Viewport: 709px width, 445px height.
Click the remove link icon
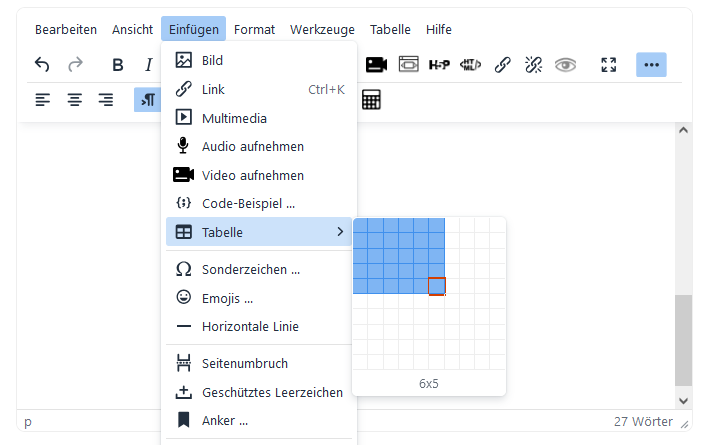point(533,65)
